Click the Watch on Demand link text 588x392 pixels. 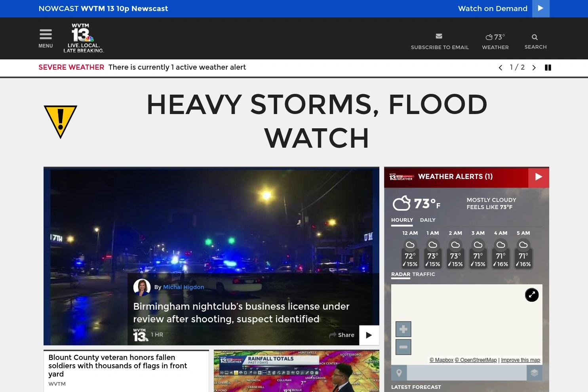coord(493,8)
